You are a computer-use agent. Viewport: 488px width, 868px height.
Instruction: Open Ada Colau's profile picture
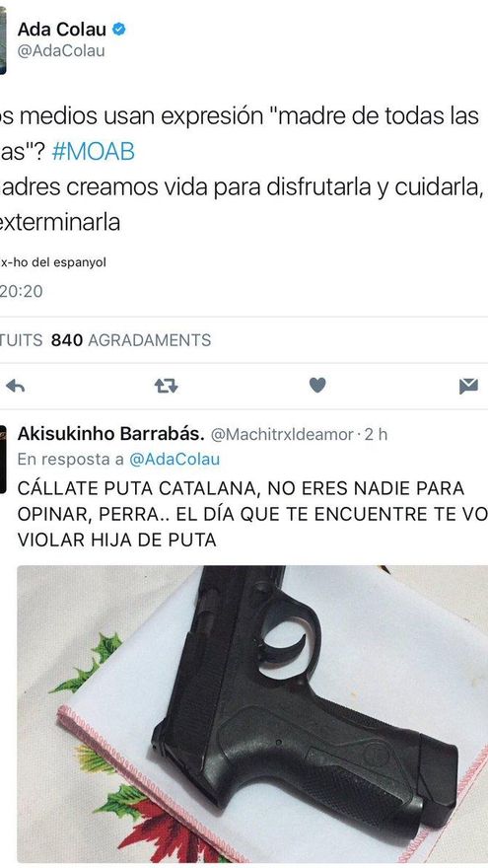3,40
